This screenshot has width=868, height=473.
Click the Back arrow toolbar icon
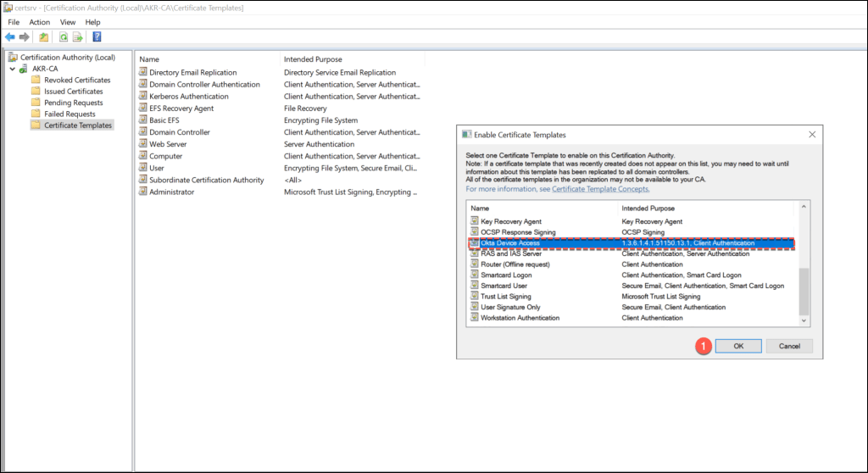9,36
